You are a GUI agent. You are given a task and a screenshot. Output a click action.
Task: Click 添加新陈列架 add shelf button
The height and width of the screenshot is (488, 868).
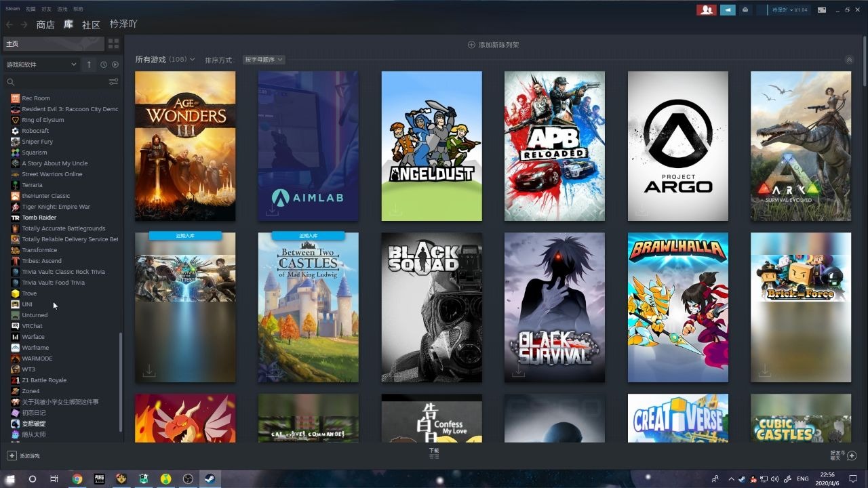point(493,45)
